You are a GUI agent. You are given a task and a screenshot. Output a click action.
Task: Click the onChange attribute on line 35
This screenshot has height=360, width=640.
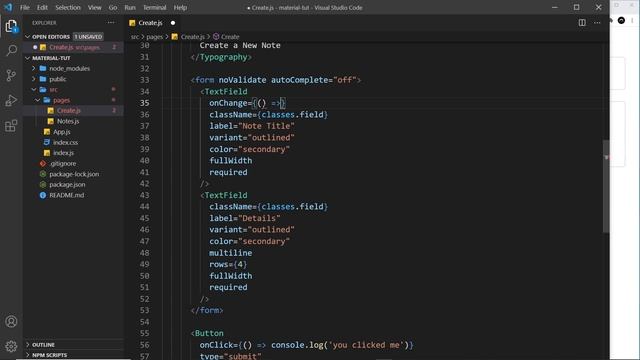229,103
